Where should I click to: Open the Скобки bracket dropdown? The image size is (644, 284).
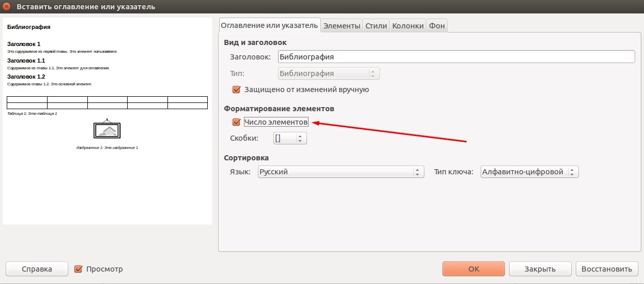(x=290, y=138)
